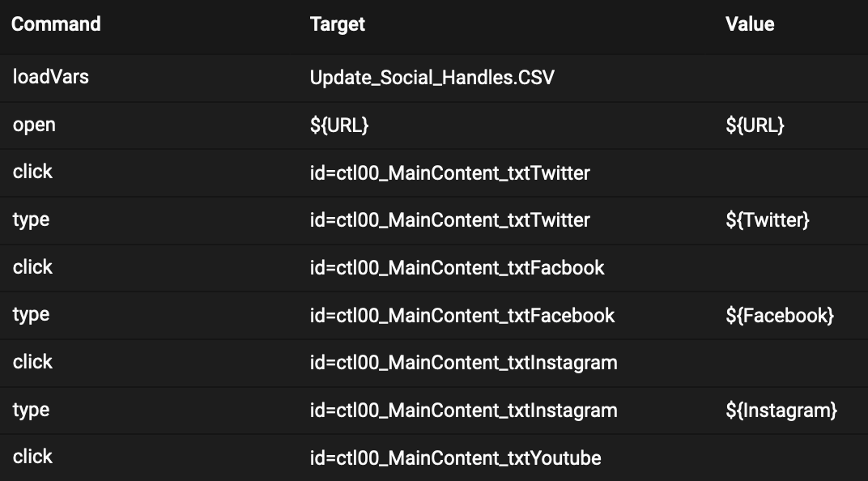Select the click command in the txtYoutube row
Viewport: 868px width, 481px height.
pyautogui.click(x=32, y=458)
